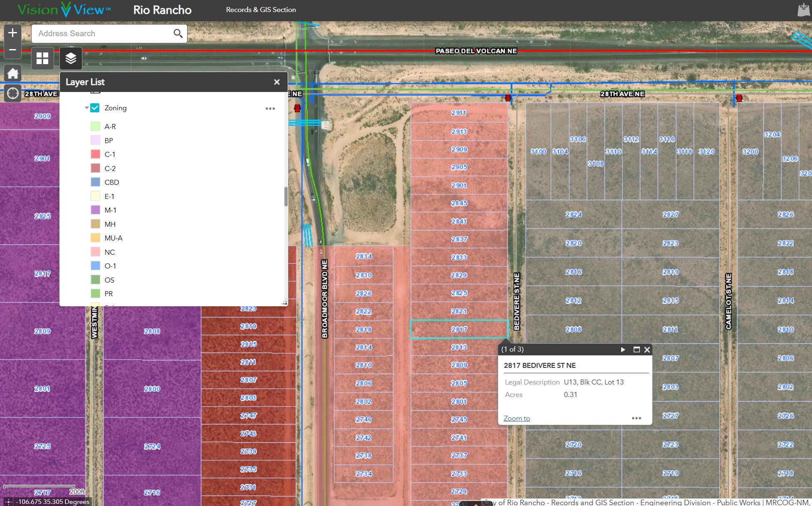Select parcel 2834 label
The height and width of the screenshot is (506, 812).
364,256
